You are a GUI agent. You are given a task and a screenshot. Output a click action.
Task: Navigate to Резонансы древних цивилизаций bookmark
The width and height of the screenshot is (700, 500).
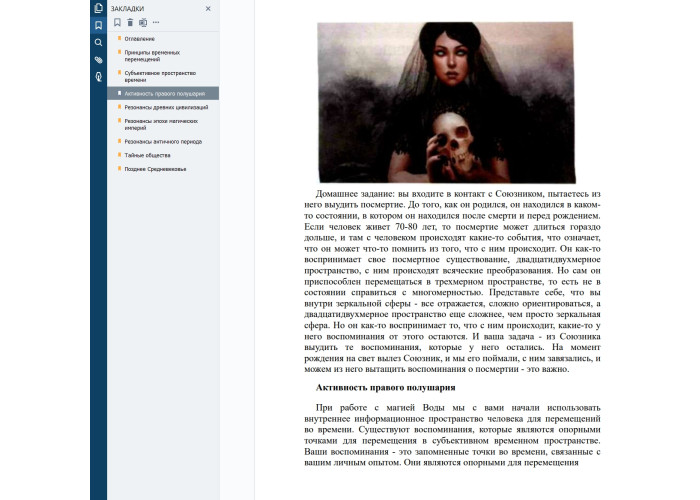pos(166,106)
